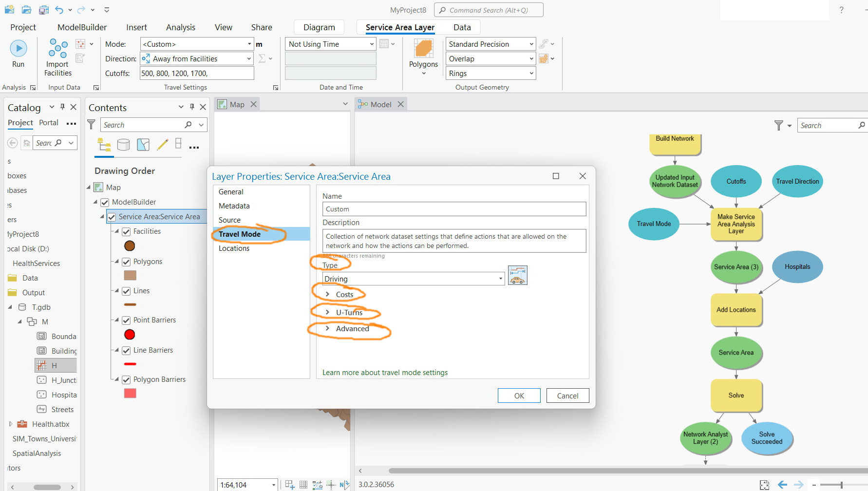Click the Health.atbx toolbox icon

tap(22, 424)
